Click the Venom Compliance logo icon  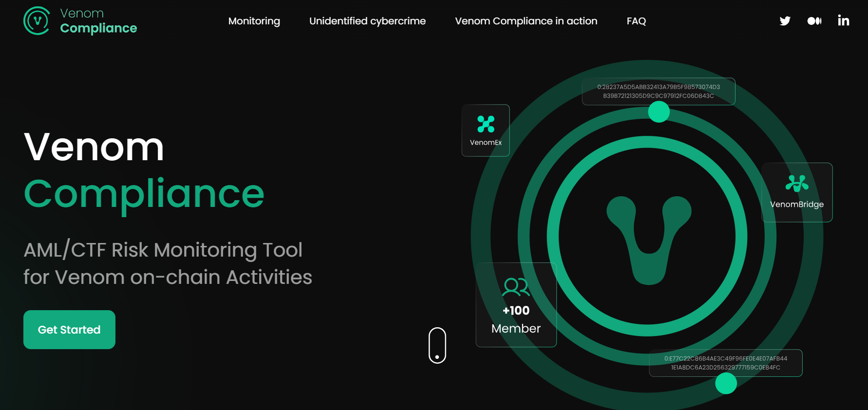[x=37, y=21]
